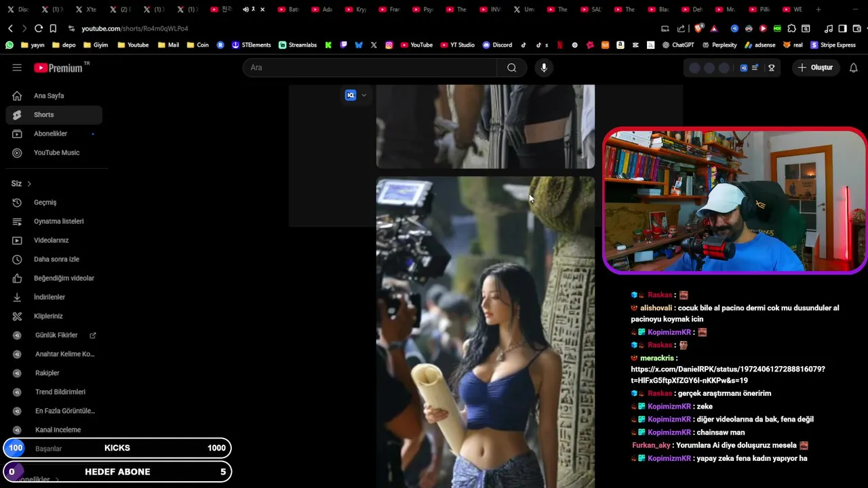Viewport: 868px width, 488px height.
Task: Open Anahtar Kelime Ko... tool
Action: point(54,354)
